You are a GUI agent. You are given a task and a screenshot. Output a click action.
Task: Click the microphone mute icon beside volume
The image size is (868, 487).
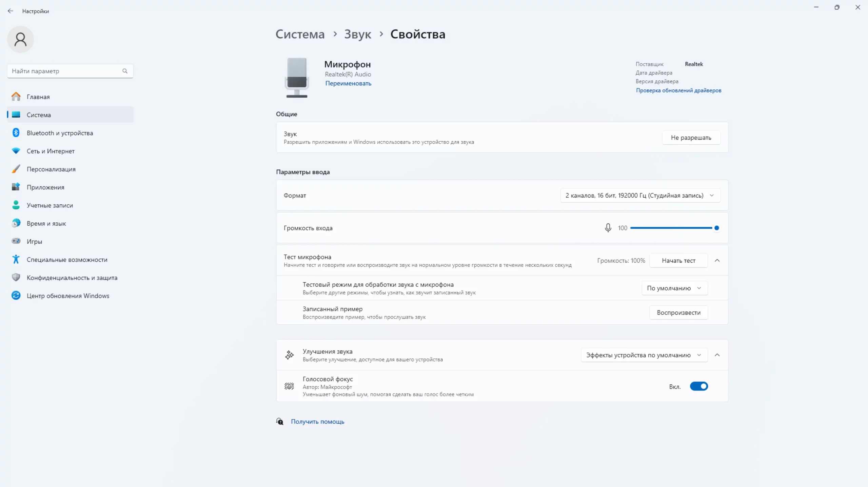[608, 228]
